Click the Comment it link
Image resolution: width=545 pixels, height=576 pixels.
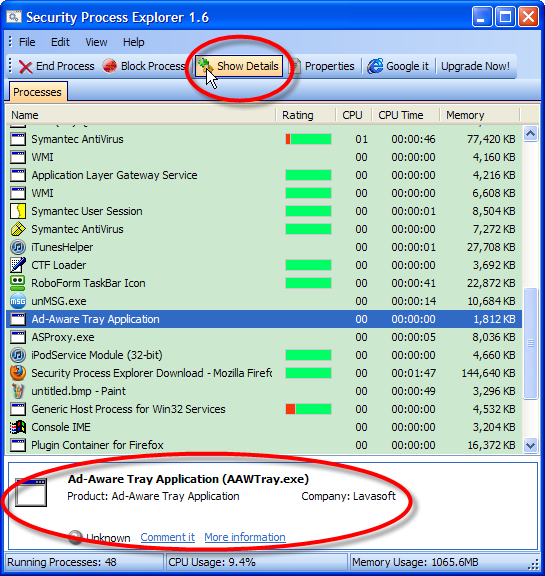pos(167,537)
